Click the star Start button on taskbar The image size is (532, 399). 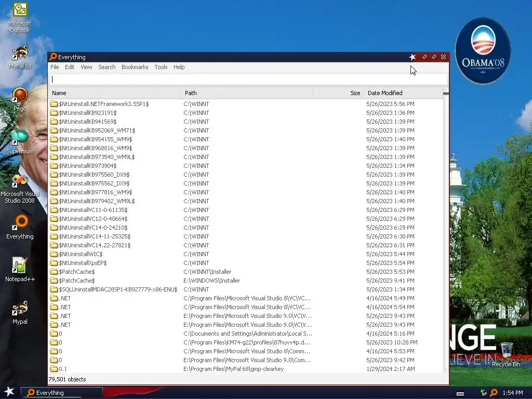(9, 392)
